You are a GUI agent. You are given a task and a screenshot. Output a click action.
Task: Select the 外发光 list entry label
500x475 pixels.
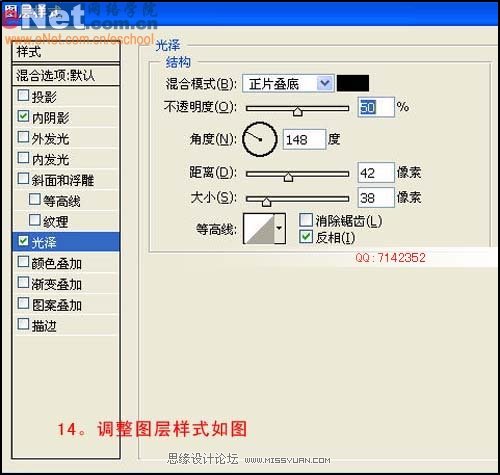[x=50, y=139]
